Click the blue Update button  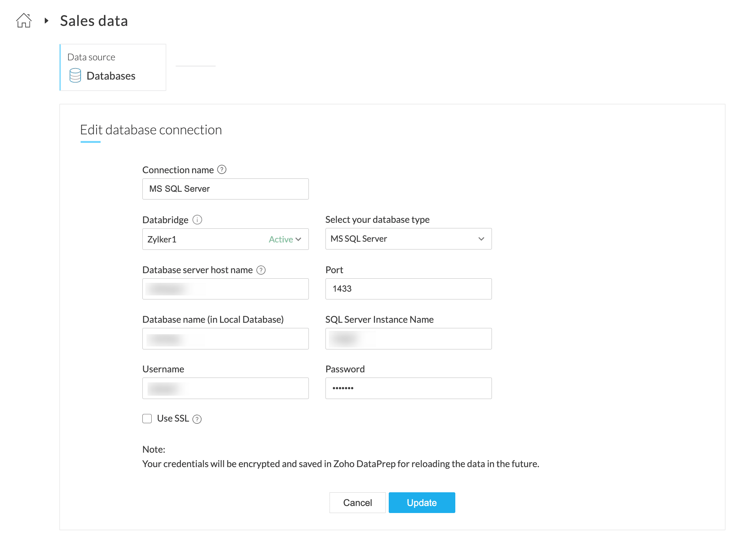click(x=422, y=503)
